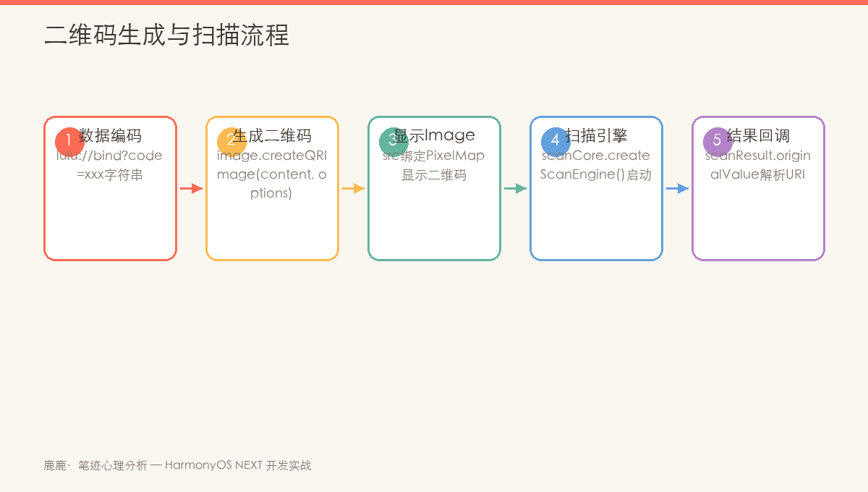Click the green step 3 circle
Image resolution: width=868 pixels, height=492 pixels.
tap(393, 140)
